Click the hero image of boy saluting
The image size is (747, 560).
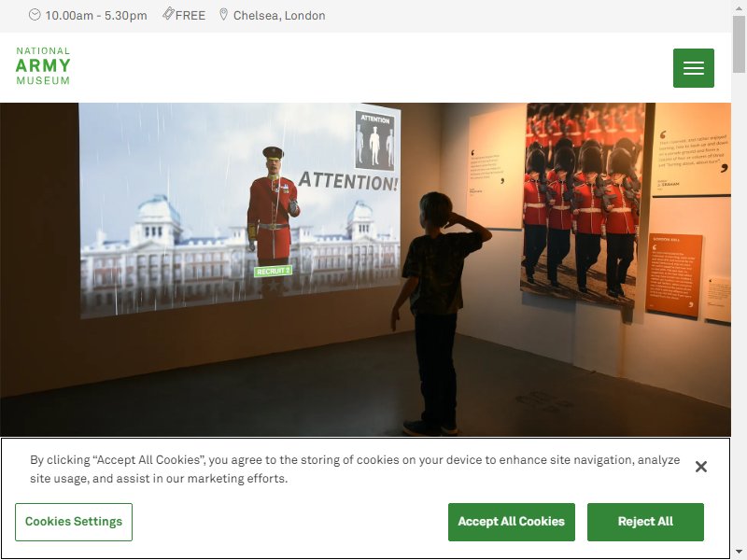click(365, 270)
